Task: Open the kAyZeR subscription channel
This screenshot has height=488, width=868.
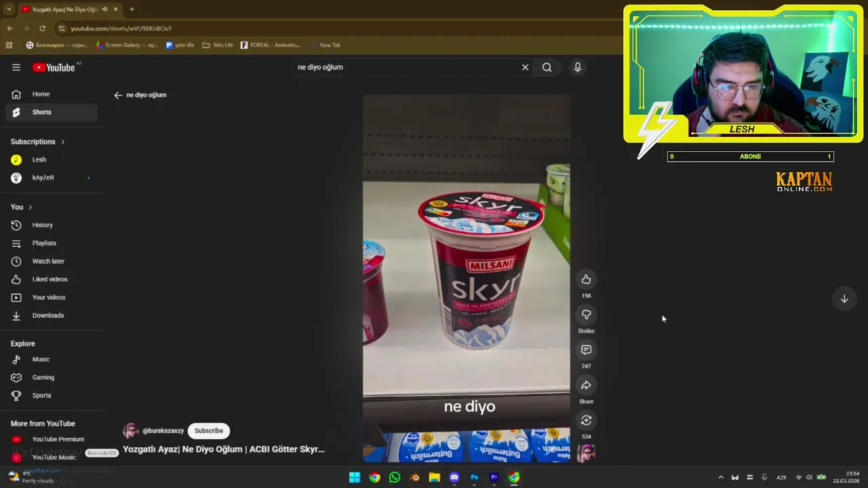Action: [52, 178]
